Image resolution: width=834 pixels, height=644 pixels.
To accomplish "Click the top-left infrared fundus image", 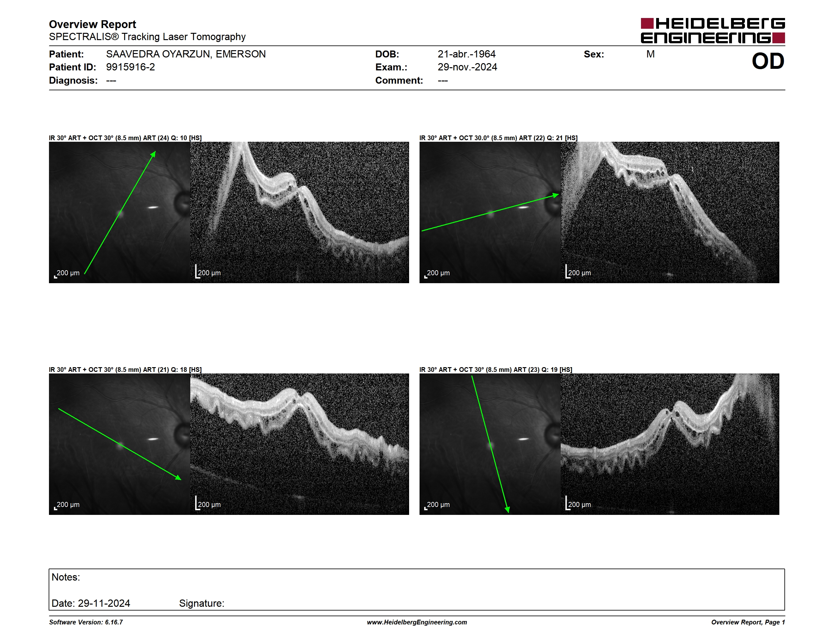I will pos(119,212).
